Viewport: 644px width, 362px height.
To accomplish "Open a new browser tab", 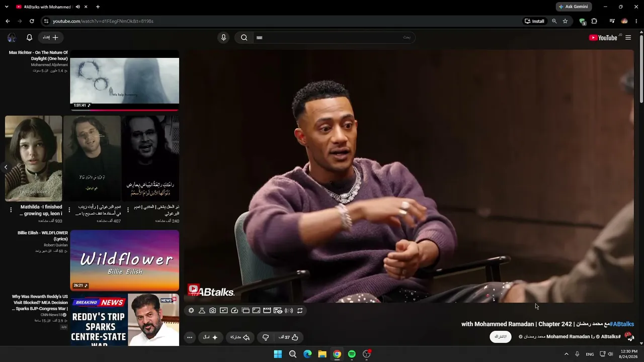I will pos(98,7).
